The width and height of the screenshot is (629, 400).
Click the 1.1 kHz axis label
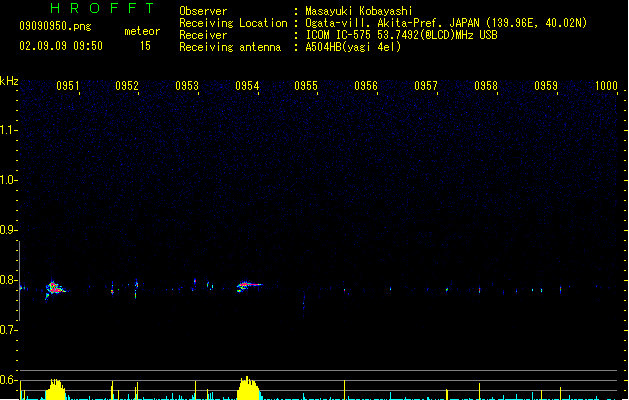point(8,130)
